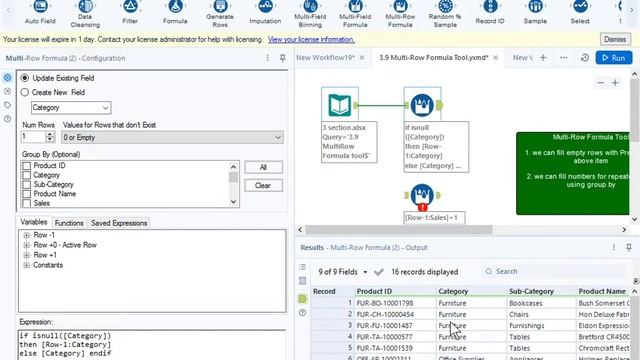The width and height of the screenshot is (640, 360).
Task: Open Configuration panel options menu
Action: click(x=267, y=58)
